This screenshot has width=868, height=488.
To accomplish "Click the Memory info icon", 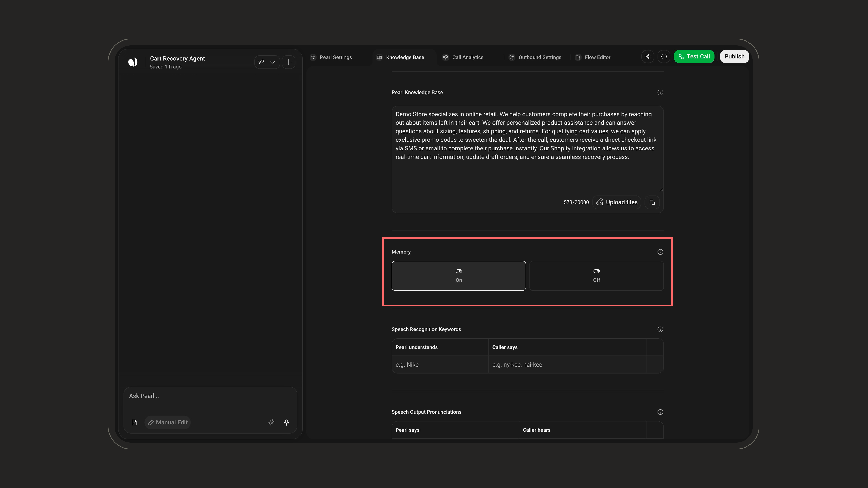I will point(660,252).
